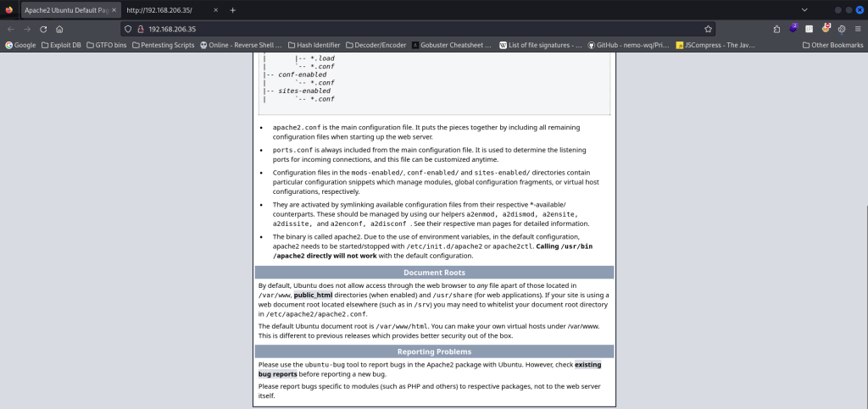This screenshot has height=409, width=868.
Task: Open the Google bookmark
Action: (20, 44)
